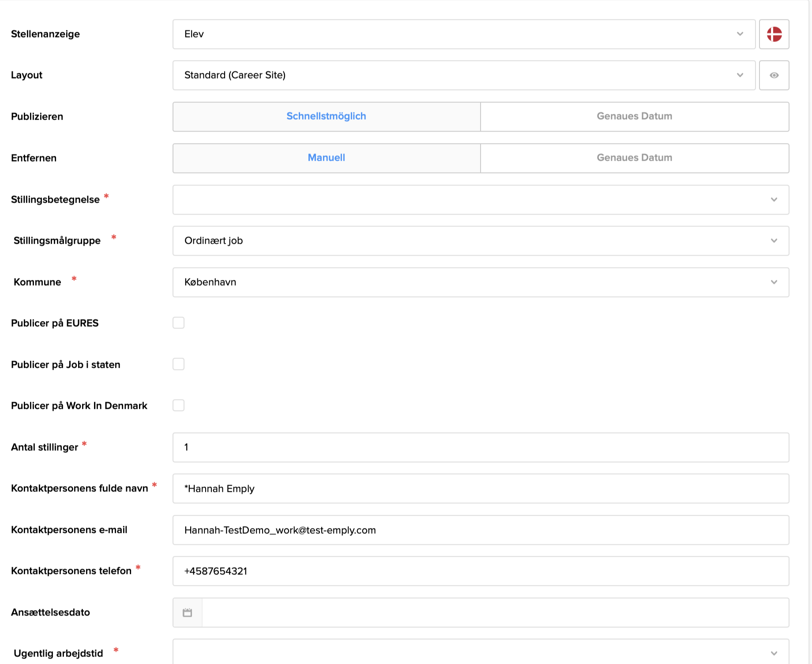Tick the Publicer på Work In Denmark checkbox
Viewport: 812px width, 664px height.
(178, 405)
